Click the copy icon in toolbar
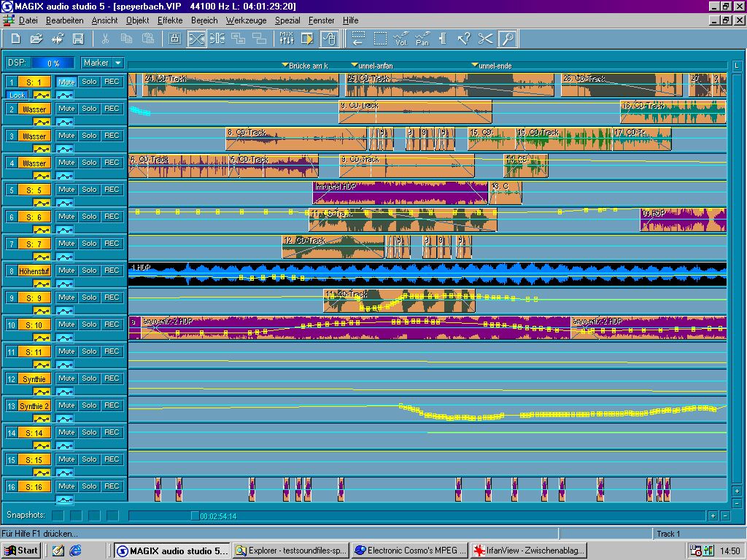The height and width of the screenshot is (560, 747). pos(126,39)
